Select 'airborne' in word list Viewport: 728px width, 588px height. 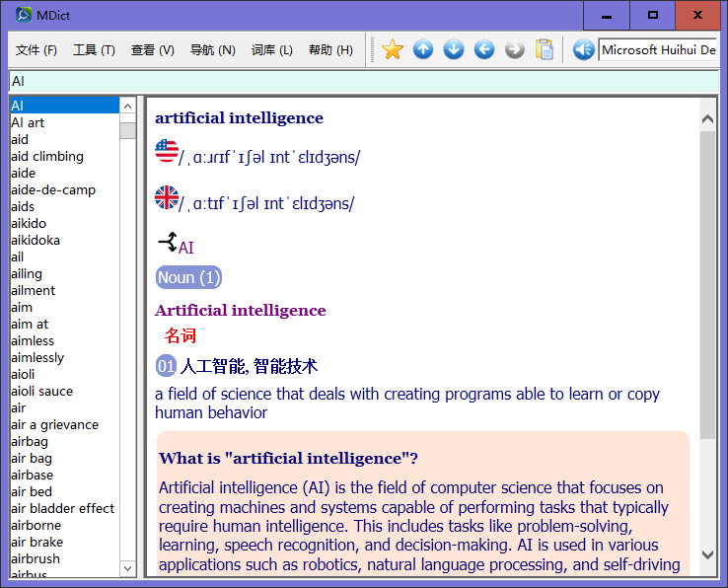click(64, 525)
